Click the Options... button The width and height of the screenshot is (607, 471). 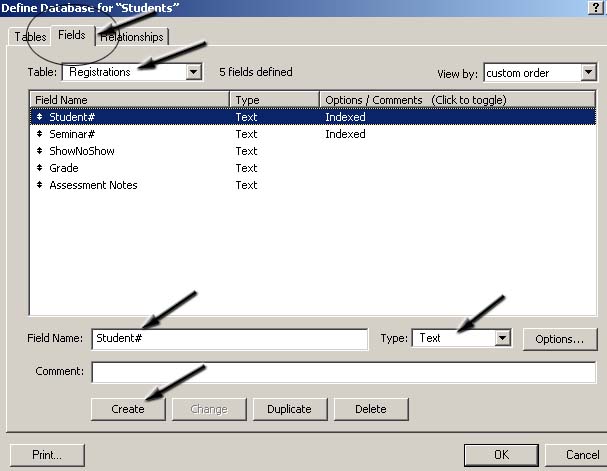560,339
